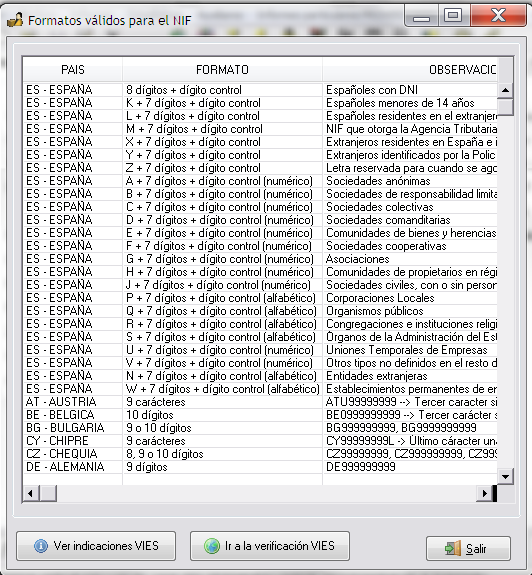
Task: Select the 'X + 7 dígitos + dígito control' cell
Action: 223,142
